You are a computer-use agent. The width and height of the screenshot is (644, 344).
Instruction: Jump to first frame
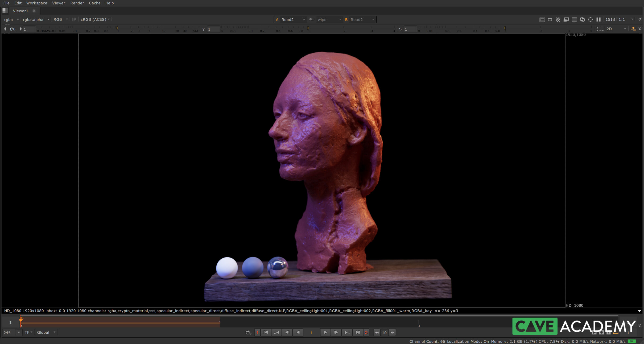click(x=266, y=332)
